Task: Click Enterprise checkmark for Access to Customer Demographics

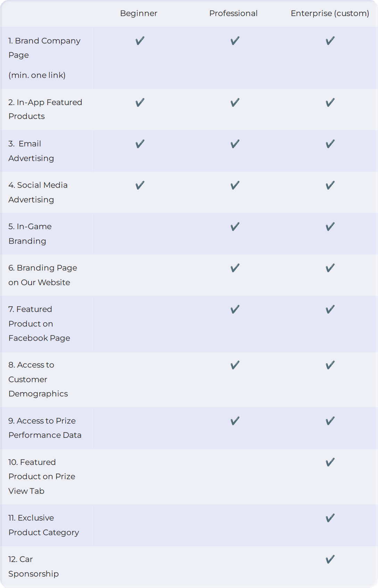Action: (x=330, y=365)
